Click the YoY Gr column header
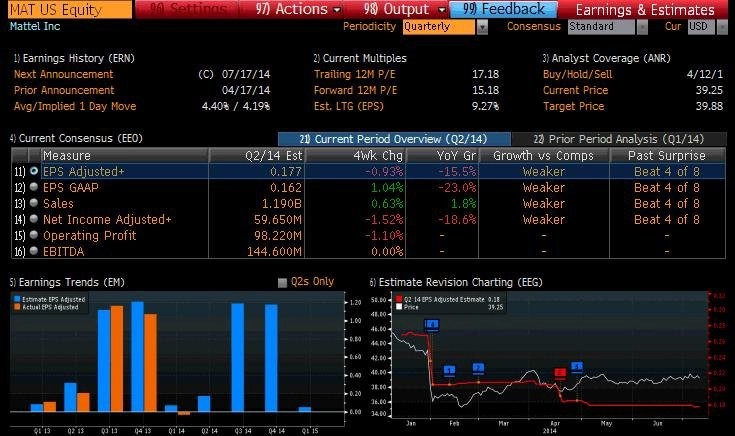Viewport: 735px width, 436px height. [x=442, y=156]
